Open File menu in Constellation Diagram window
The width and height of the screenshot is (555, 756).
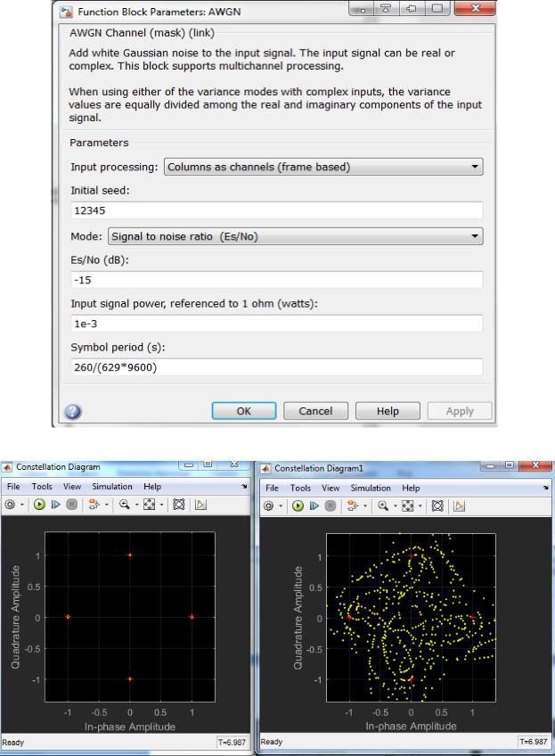point(13,487)
